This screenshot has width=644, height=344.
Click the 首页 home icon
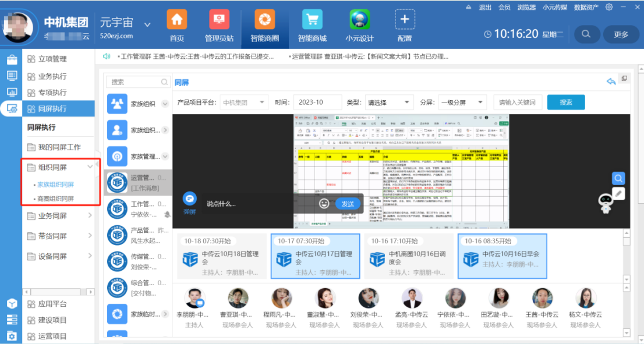(176, 20)
